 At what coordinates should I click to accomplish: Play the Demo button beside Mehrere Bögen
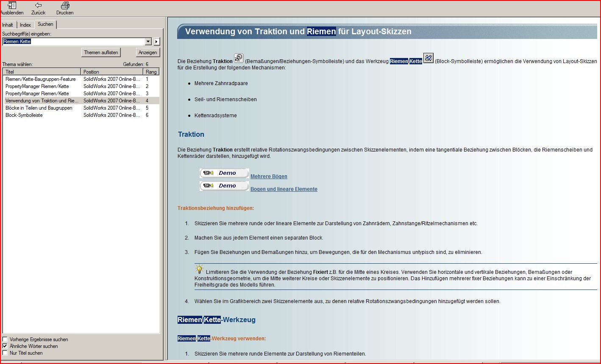(224, 173)
